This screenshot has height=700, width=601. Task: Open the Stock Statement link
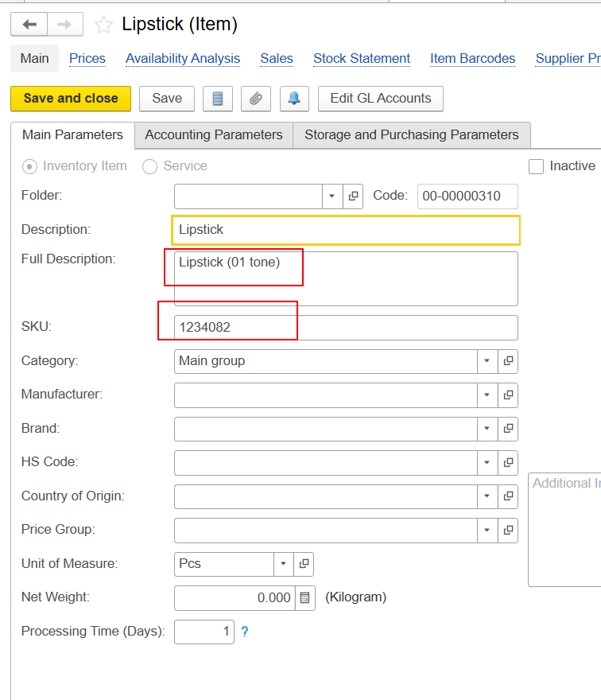tap(362, 59)
